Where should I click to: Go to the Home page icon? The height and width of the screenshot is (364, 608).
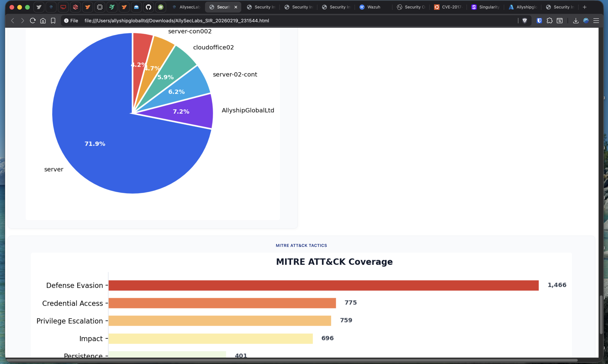tap(43, 21)
